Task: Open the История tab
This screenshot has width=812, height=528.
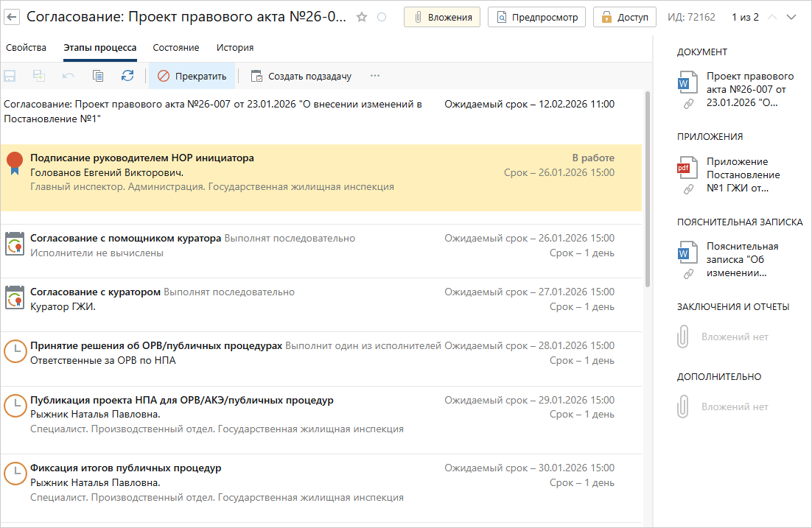Action: (x=235, y=48)
